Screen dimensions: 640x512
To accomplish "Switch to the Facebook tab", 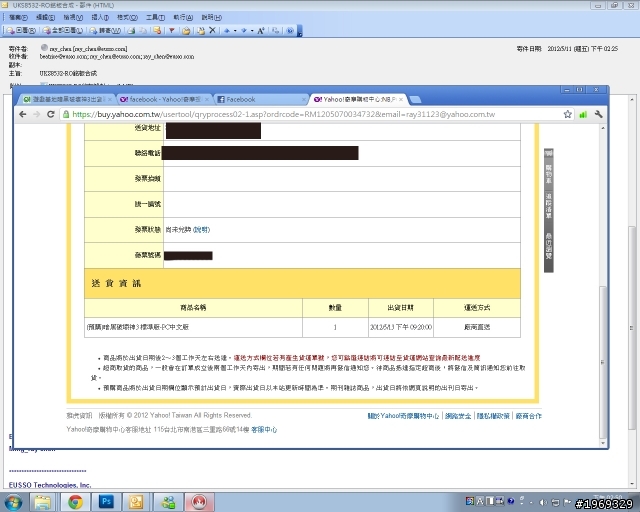I will point(261,99).
